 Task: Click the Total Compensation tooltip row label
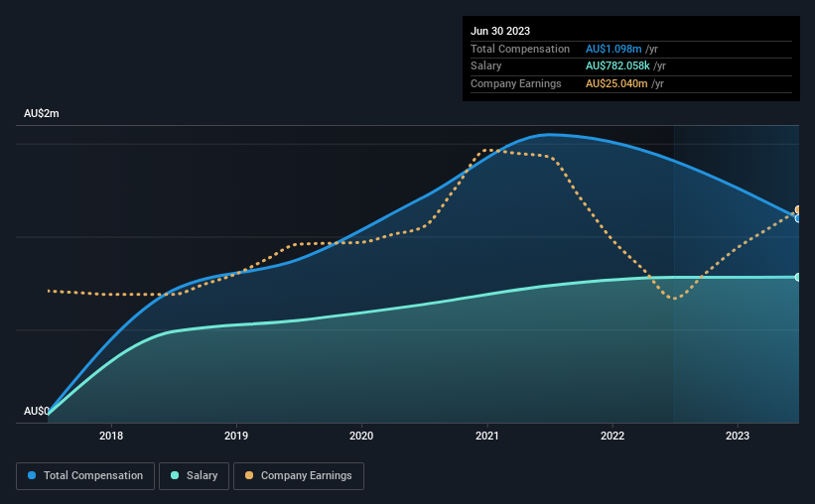520,49
